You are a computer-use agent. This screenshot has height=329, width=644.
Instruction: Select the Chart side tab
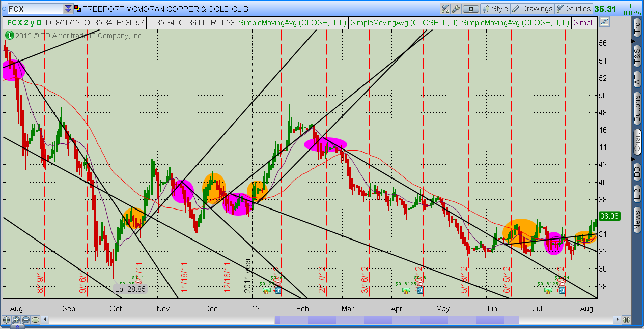pyautogui.click(x=637, y=142)
